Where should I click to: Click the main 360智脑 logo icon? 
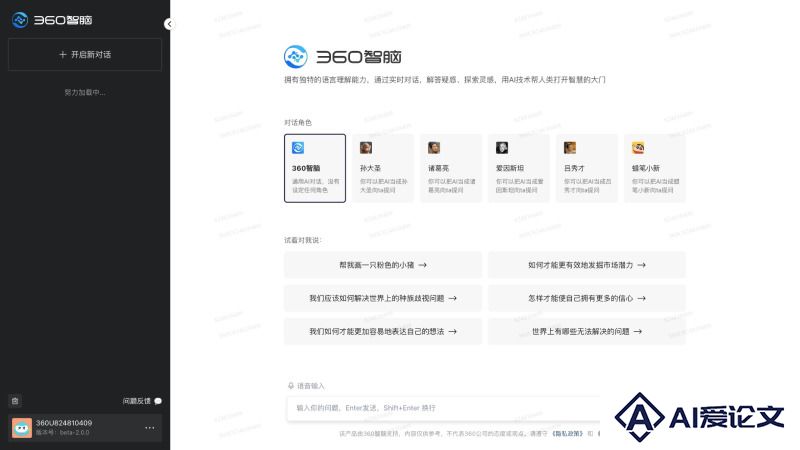(295, 57)
